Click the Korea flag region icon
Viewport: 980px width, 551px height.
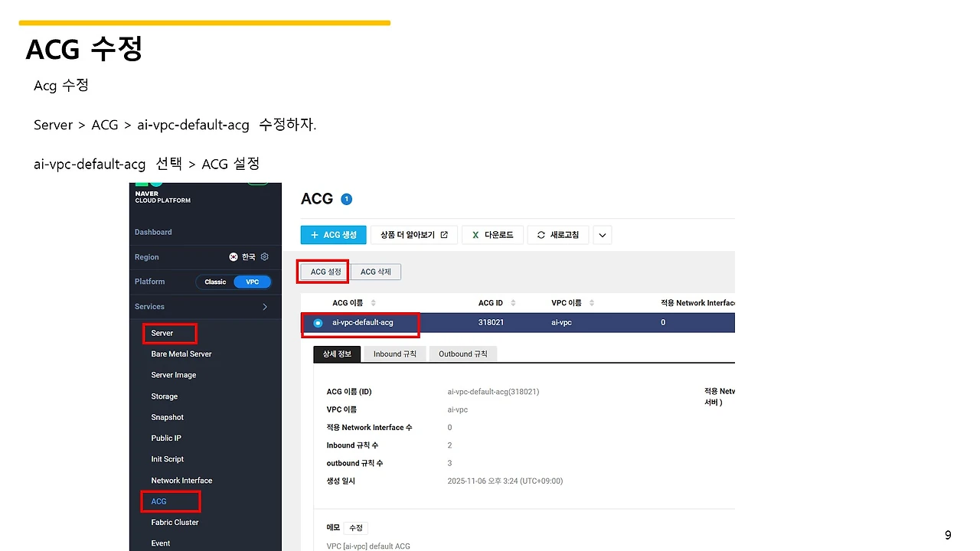pos(234,257)
